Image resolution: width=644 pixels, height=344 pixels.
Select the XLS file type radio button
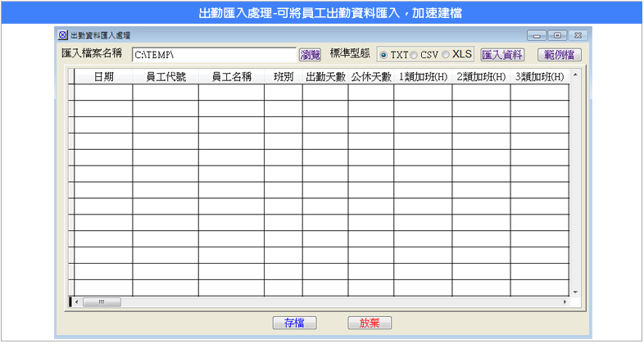coord(446,55)
